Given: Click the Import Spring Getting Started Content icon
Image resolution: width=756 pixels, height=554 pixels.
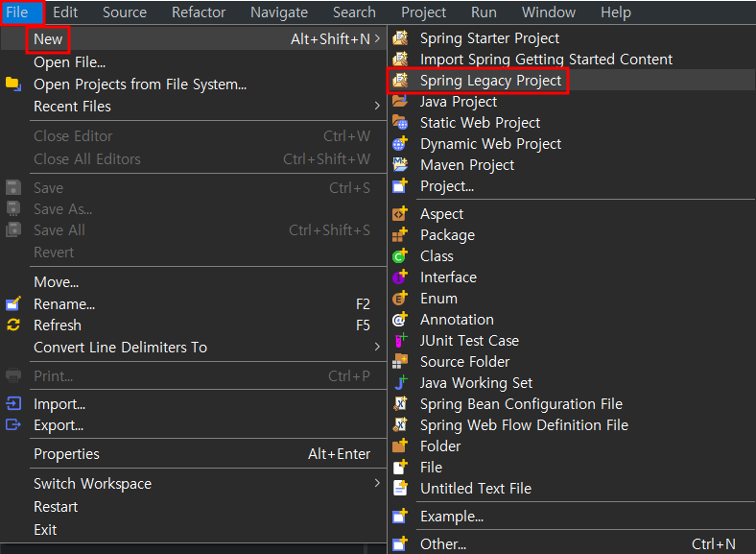Looking at the screenshot, I should (x=400, y=59).
